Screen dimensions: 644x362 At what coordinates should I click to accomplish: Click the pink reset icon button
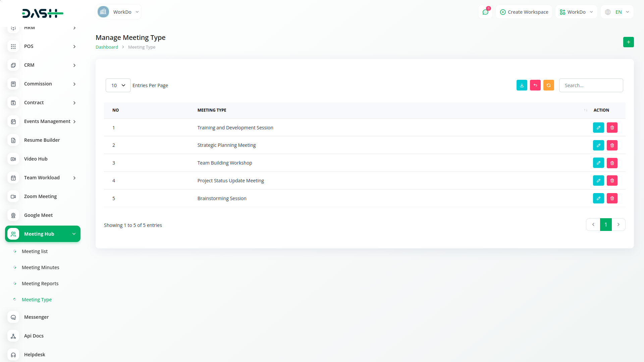click(x=535, y=85)
